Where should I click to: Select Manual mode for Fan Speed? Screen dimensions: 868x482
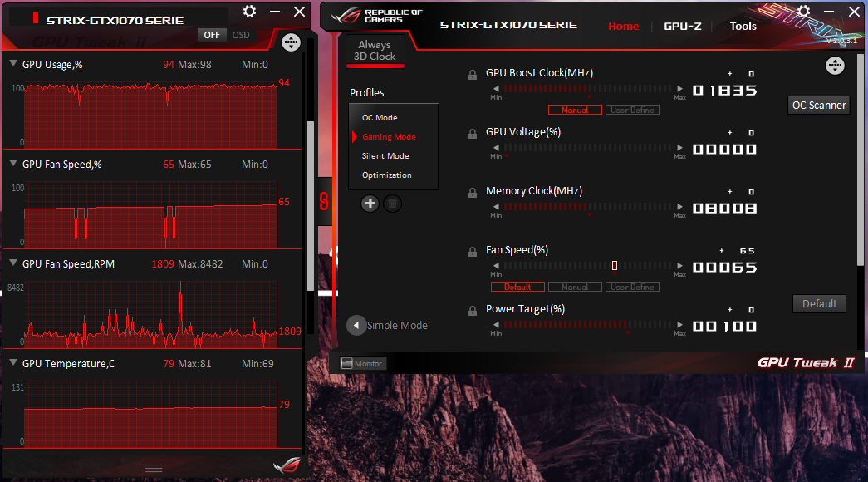click(x=575, y=287)
